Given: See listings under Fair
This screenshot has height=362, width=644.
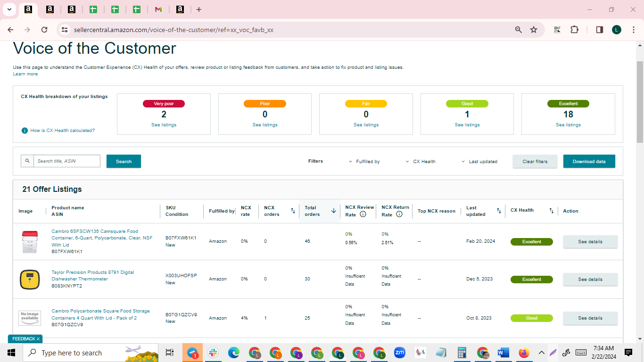Looking at the screenshot, I should pyautogui.click(x=366, y=125).
